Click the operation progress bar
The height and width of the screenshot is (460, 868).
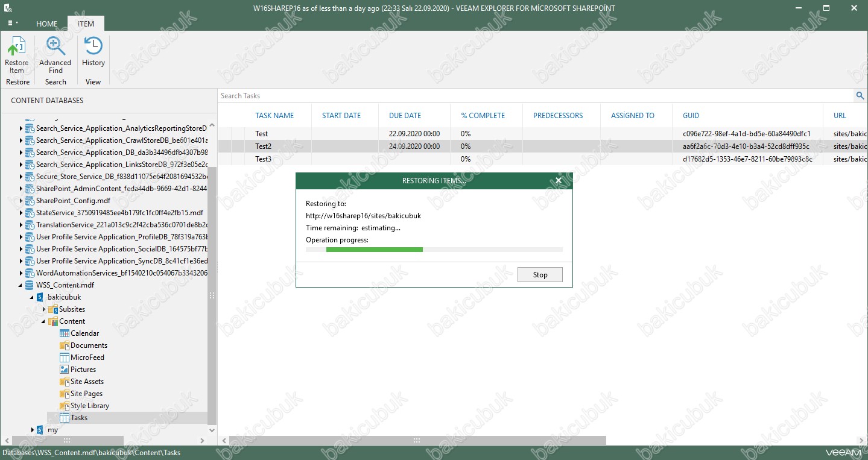[x=434, y=249]
